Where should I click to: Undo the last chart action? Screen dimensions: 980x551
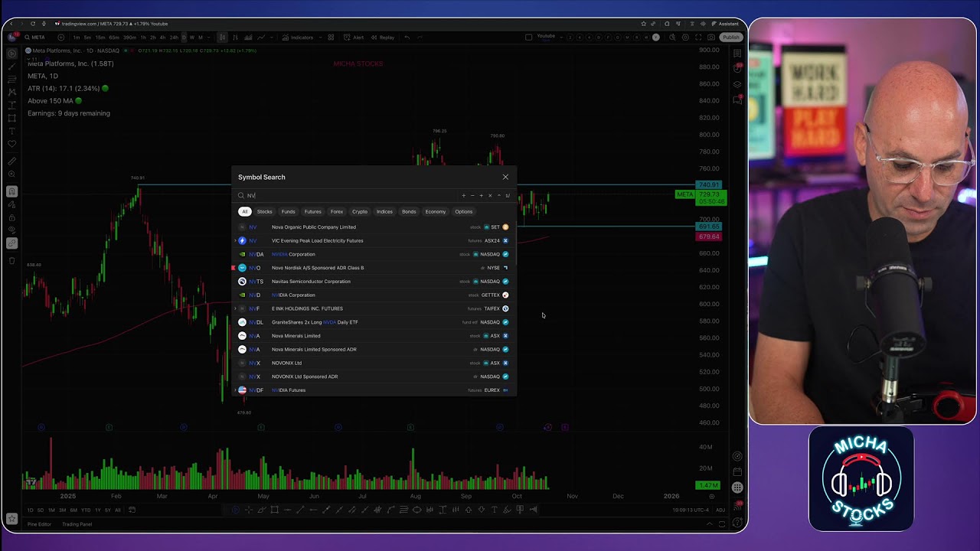pos(407,37)
